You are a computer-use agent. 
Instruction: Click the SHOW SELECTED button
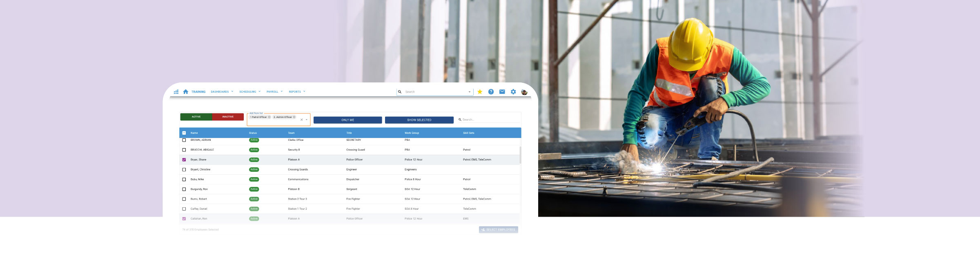coord(419,120)
